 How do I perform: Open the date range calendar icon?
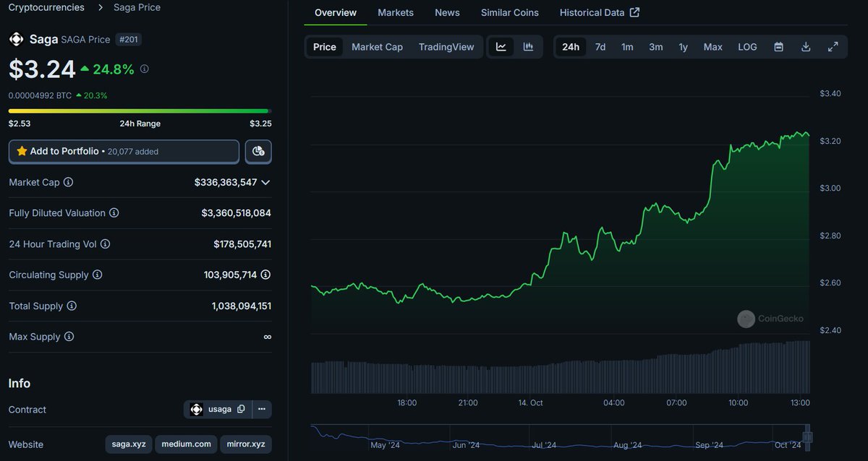779,46
